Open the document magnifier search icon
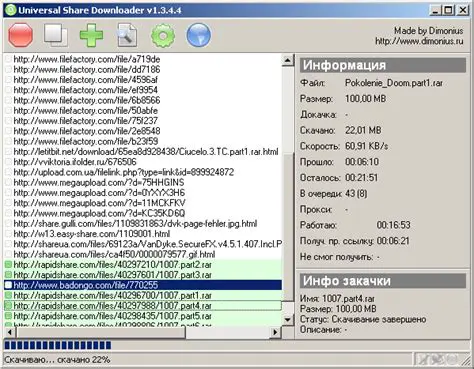Screen dimensions: 474x369 tap(127, 35)
